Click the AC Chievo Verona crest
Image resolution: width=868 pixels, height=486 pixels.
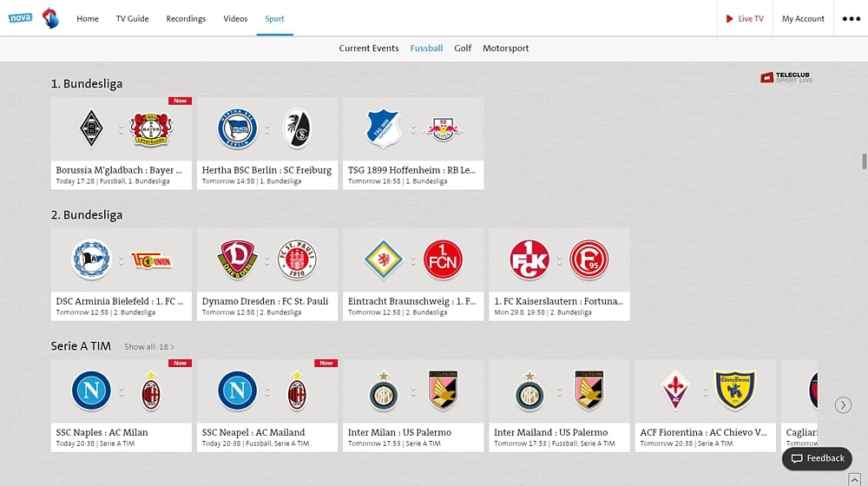click(x=735, y=391)
